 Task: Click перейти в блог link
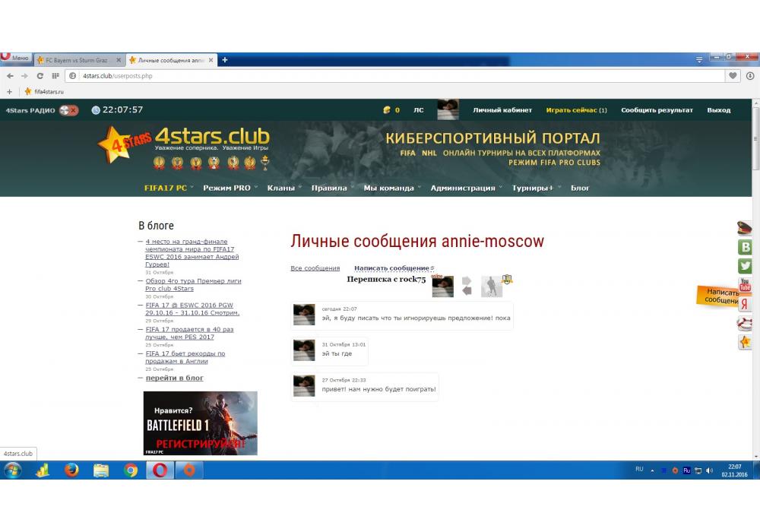coord(175,378)
